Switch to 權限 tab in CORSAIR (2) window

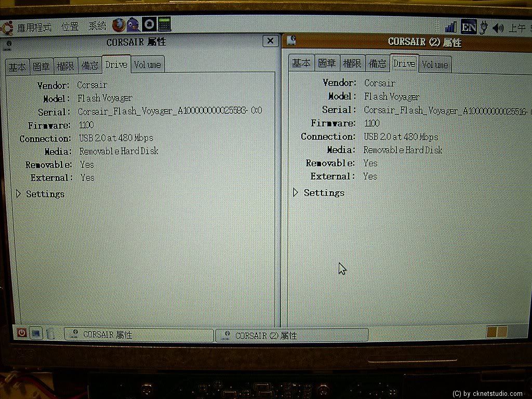[x=352, y=63]
